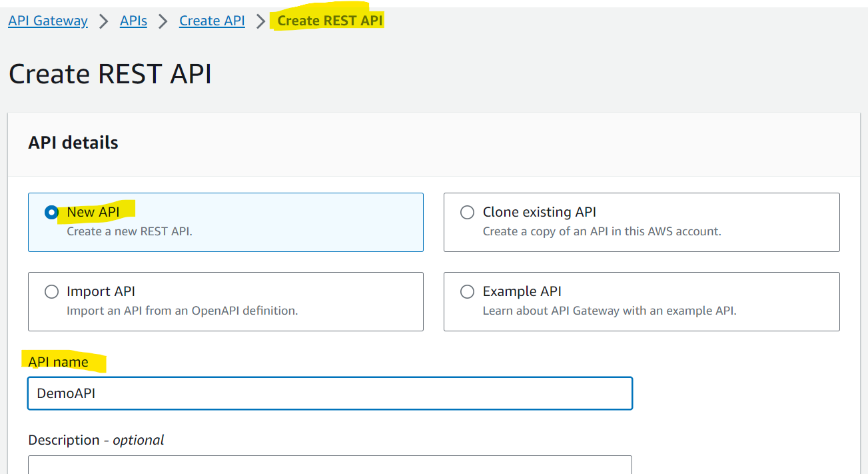Click the Create REST API breadcrumb item
This screenshot has height=474, width=868.
(x=330, y=21)
